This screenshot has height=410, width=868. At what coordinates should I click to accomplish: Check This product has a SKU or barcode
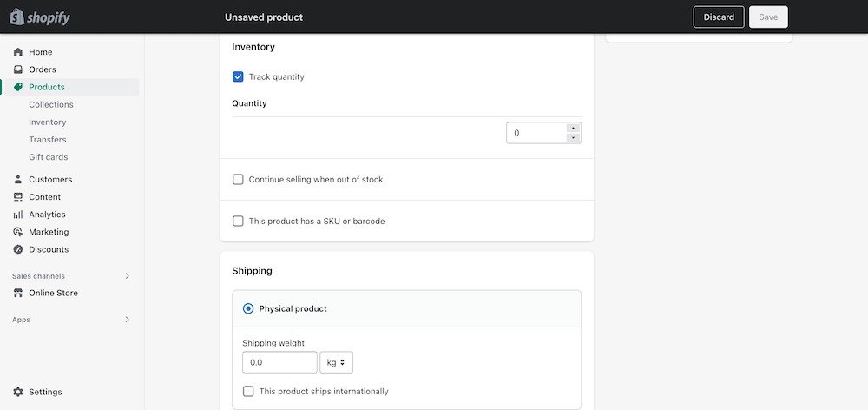coord(238,222)
